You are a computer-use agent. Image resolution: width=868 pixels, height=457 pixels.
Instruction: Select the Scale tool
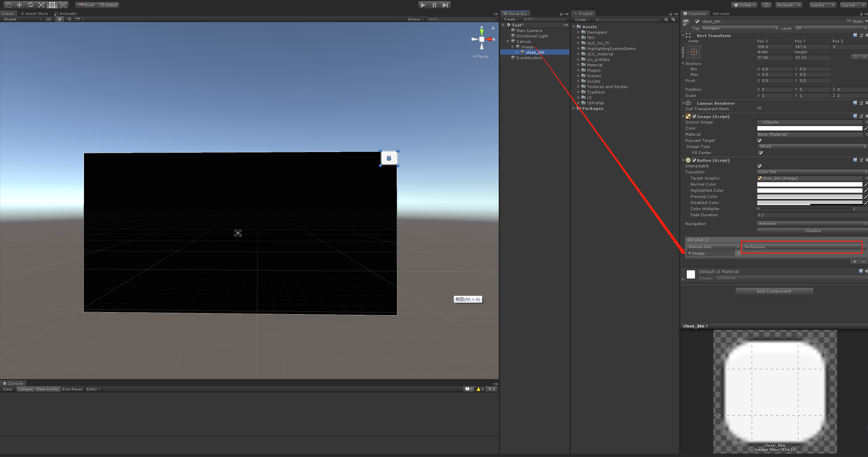[41, 5]
